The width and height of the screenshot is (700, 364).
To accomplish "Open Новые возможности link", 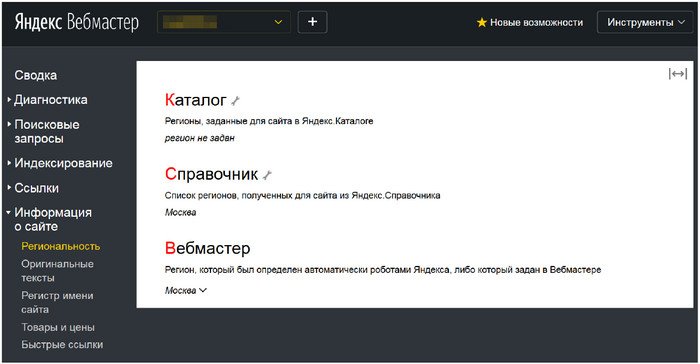I will pyautogui.click(x=536, y=22).
